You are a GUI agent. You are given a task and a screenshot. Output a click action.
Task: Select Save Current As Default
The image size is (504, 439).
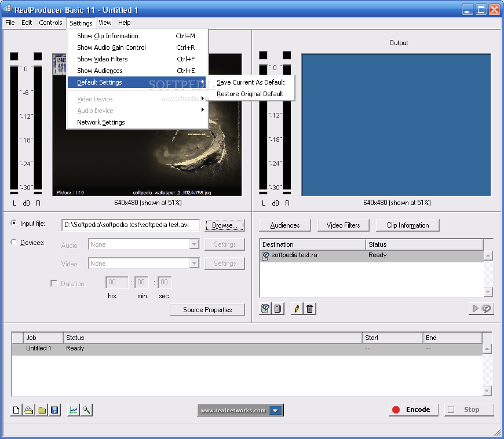(250, 82)
